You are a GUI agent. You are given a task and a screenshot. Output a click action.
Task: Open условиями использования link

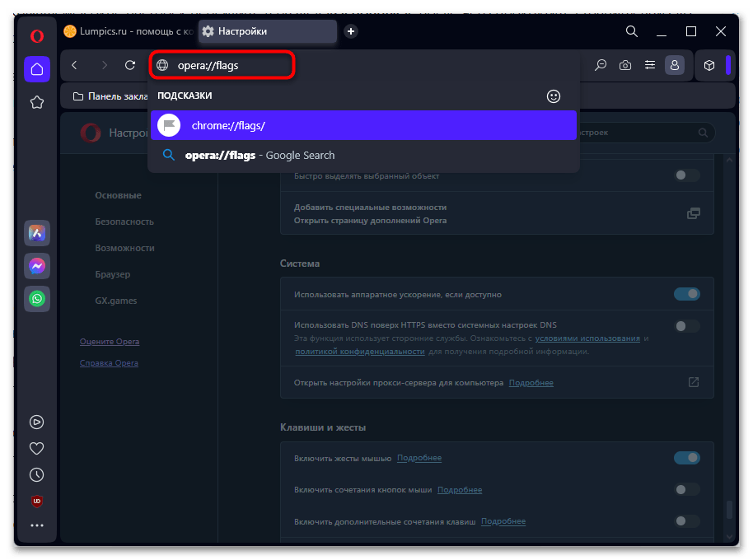tap(587, 338)
